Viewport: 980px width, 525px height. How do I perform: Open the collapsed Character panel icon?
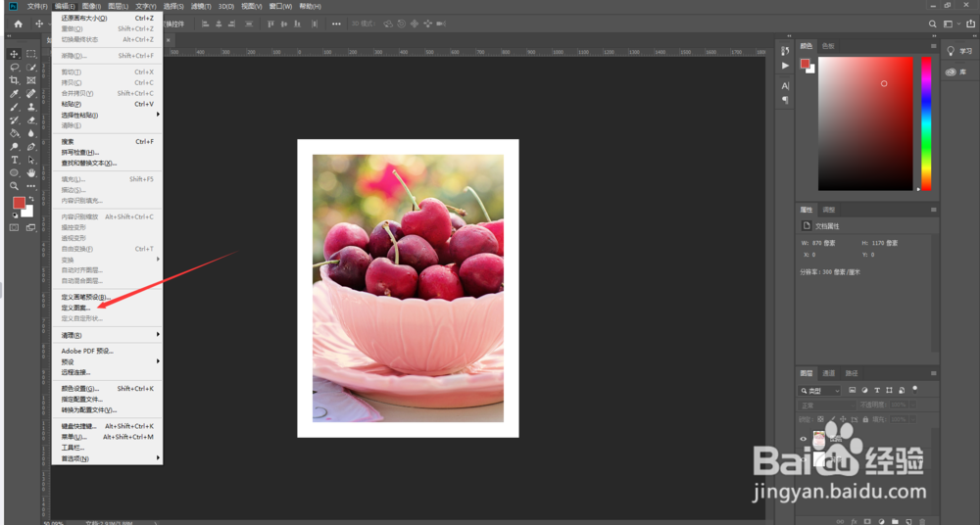click(x=786, y=85)
